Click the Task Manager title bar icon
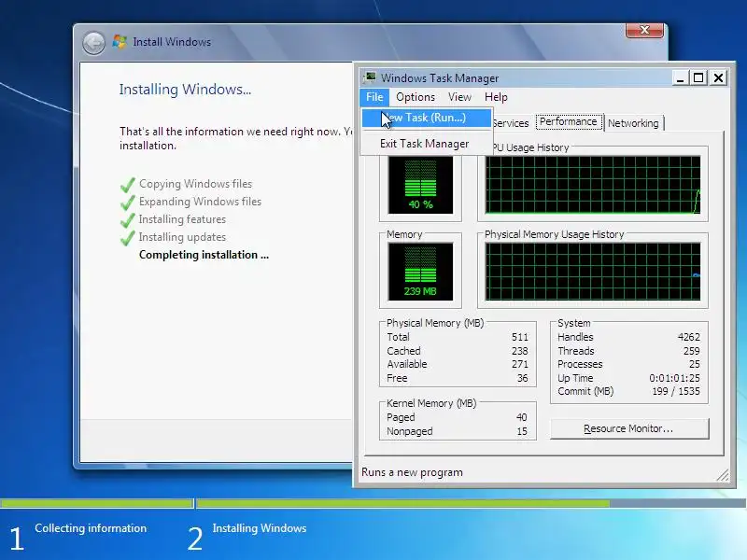Image resolution: width=747 pixels, height=560 pixels. pyautogui.click(x=370, y=77)
